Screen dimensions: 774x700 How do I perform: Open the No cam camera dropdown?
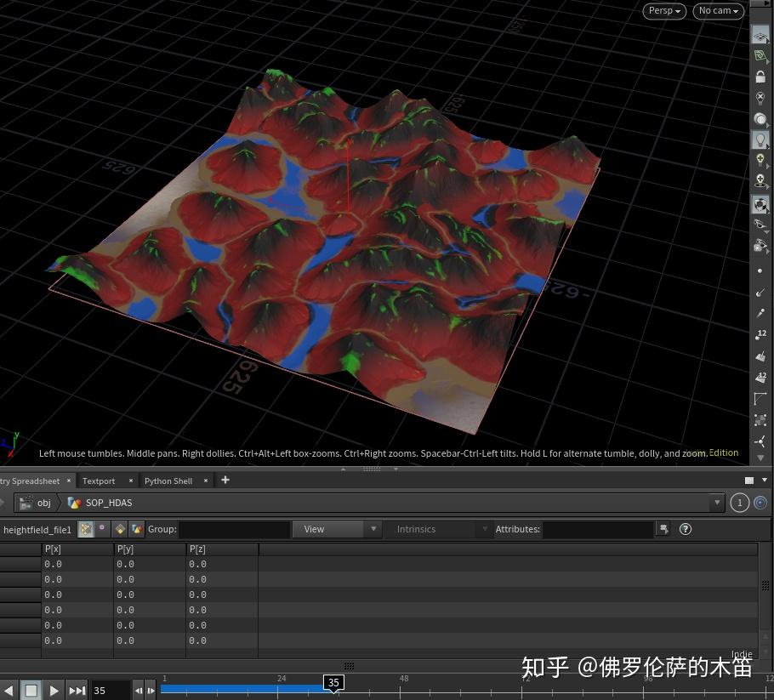pos(717,11)
